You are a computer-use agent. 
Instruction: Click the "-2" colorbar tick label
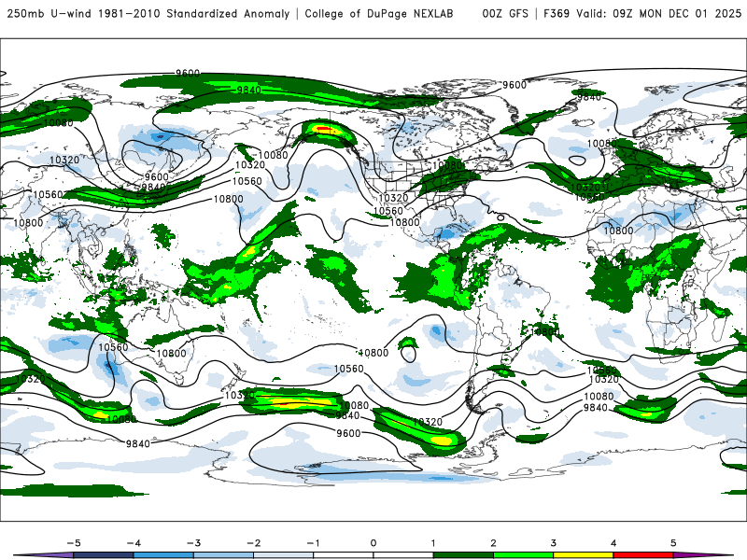(x=253, y=543)
